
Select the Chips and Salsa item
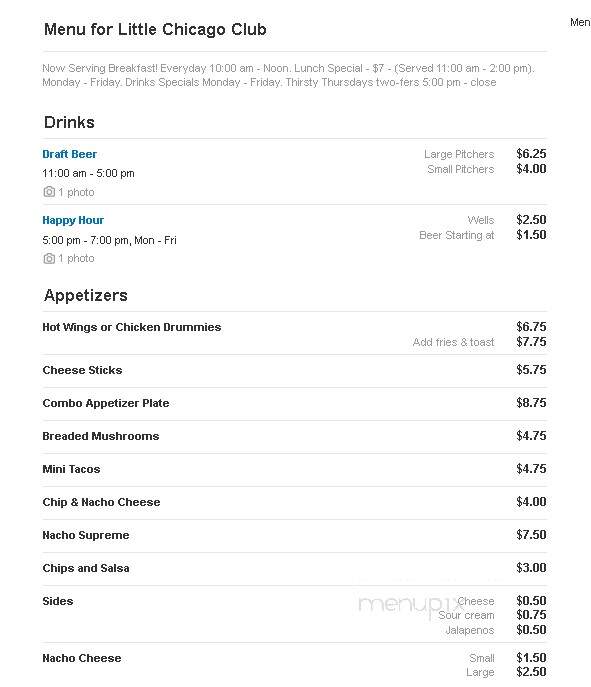pos(85,568)
